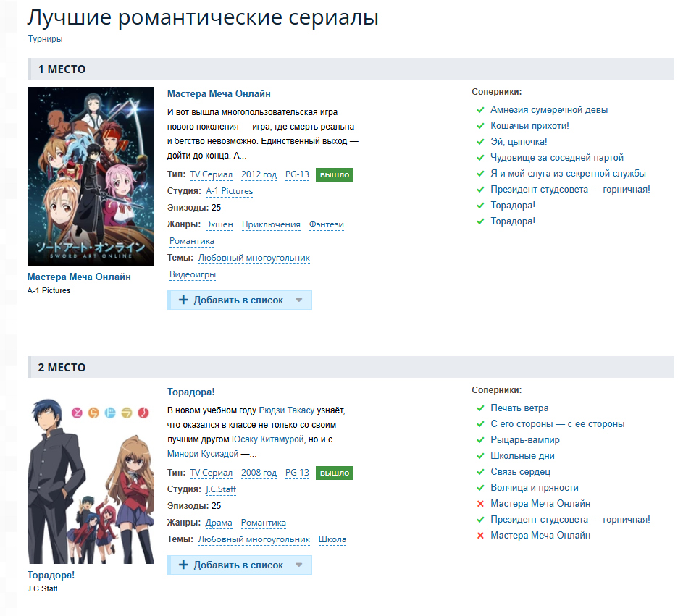Open the Рюдзи Такасу character link
This screenshot has height=616, width=691.
click(x=286, y=410)
